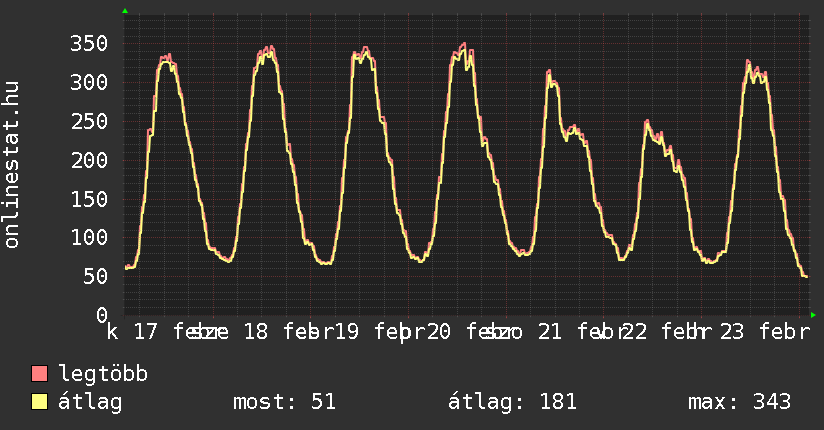Click the yellow átlag legend swatch
The image size is (824, 430).
[x=40, y=402]
